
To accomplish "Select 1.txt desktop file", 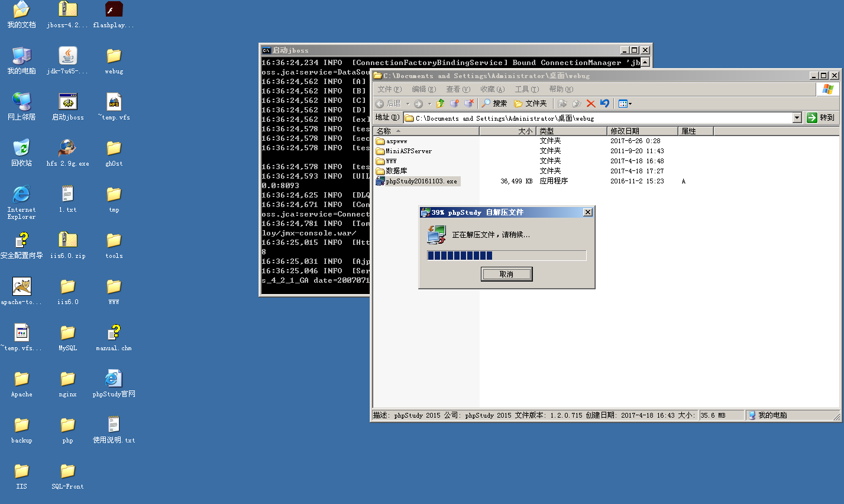I will pyautogui.click(x=67, y=199).
